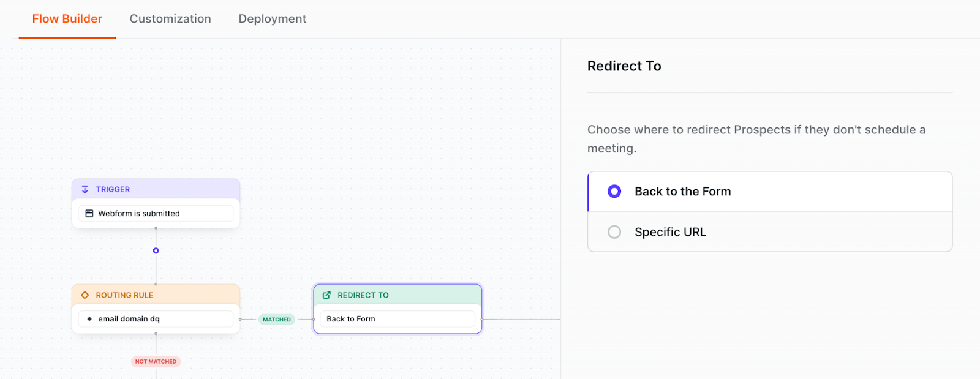Select the 'Specific URL' radio button

pos(614,232)
